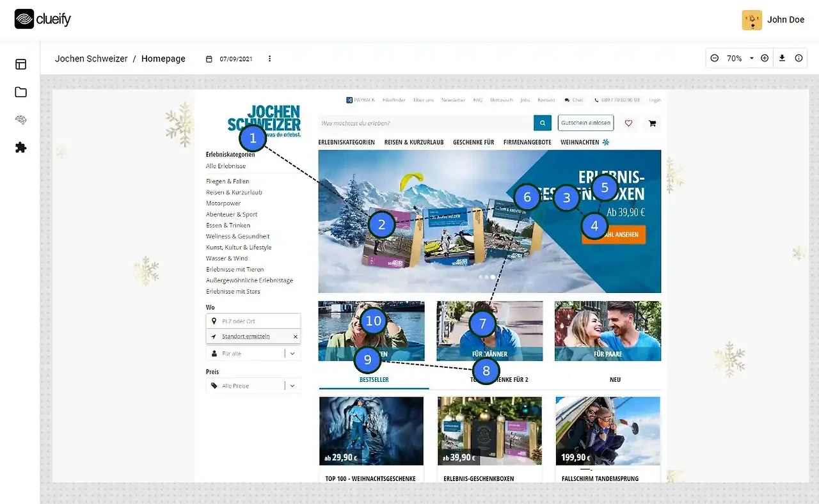Image resolution: width=819 pixels, height=504 pixels.
Task: Click the 07/09/2021 date field
Action: 235,59
